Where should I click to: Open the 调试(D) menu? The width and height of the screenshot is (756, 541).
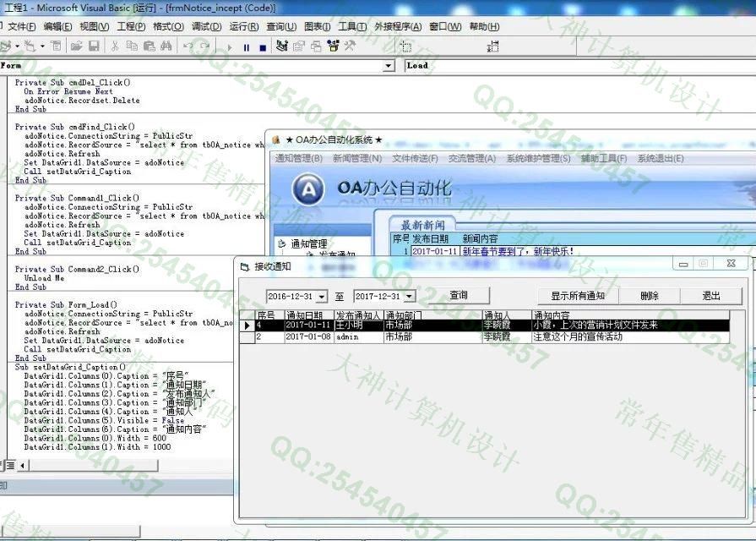(206, 26)
